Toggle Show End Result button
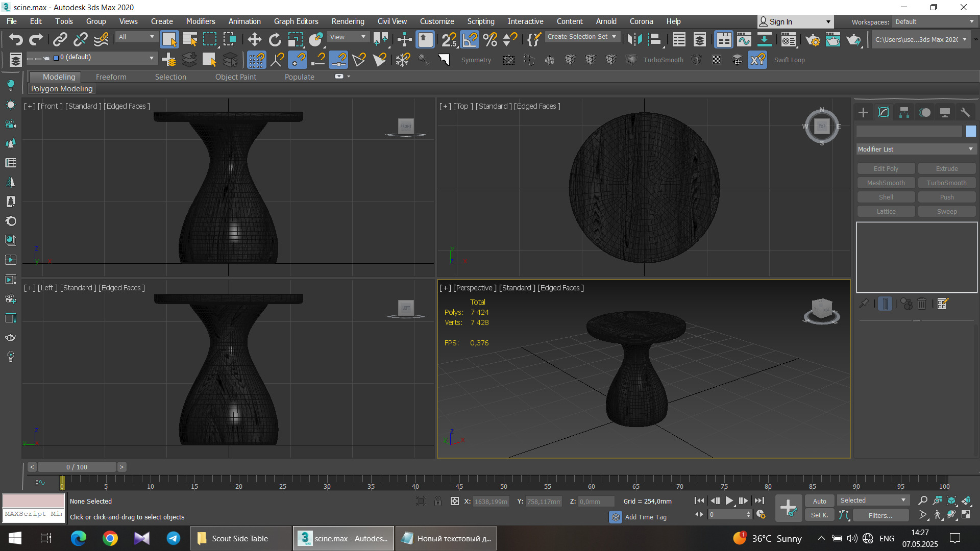The height and width of the screenshot is (551, 980). point(885,304)
